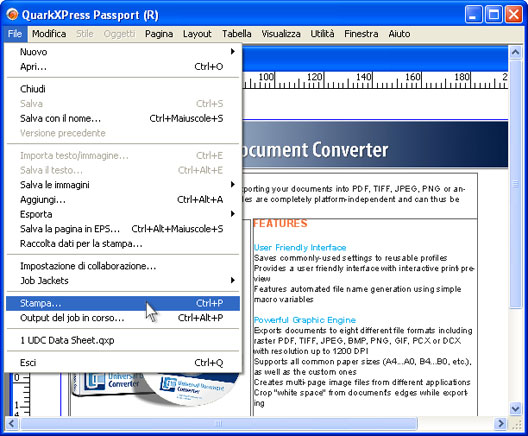
Task: Open the File menu
Action: pyautogui.click(x=15, y=34)
